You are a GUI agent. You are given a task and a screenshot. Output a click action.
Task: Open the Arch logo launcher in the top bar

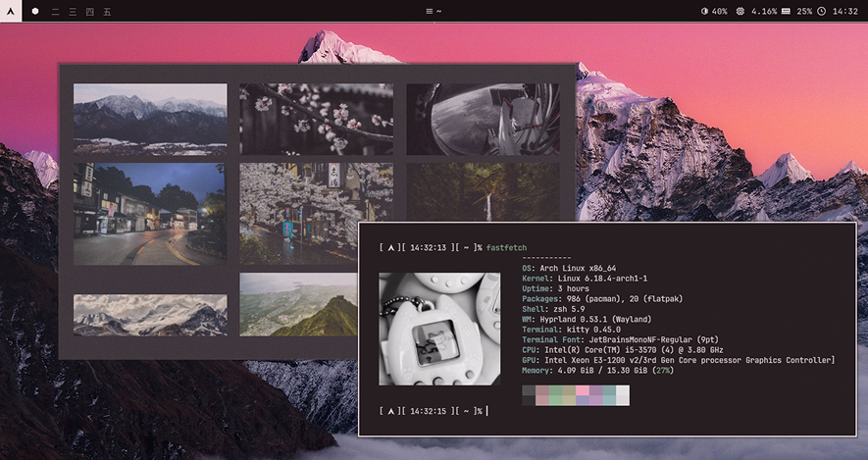[x=11, y=11]
